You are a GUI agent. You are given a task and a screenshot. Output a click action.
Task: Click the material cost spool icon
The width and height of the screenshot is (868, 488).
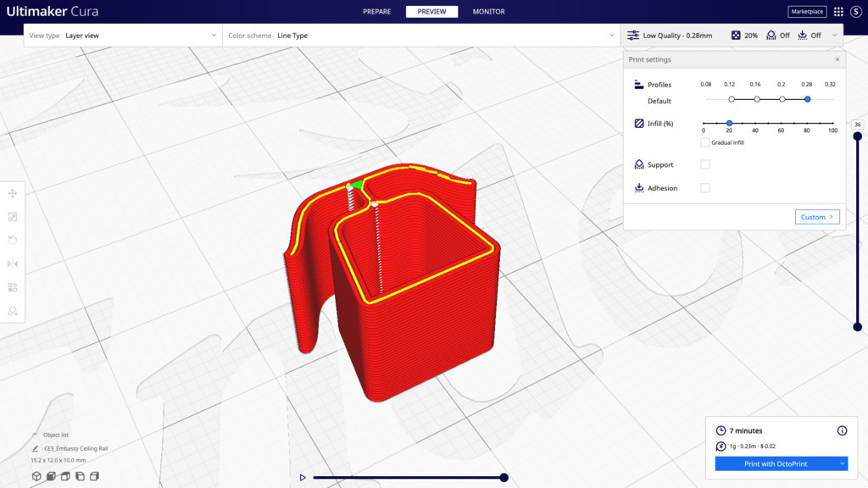(721, 446)
